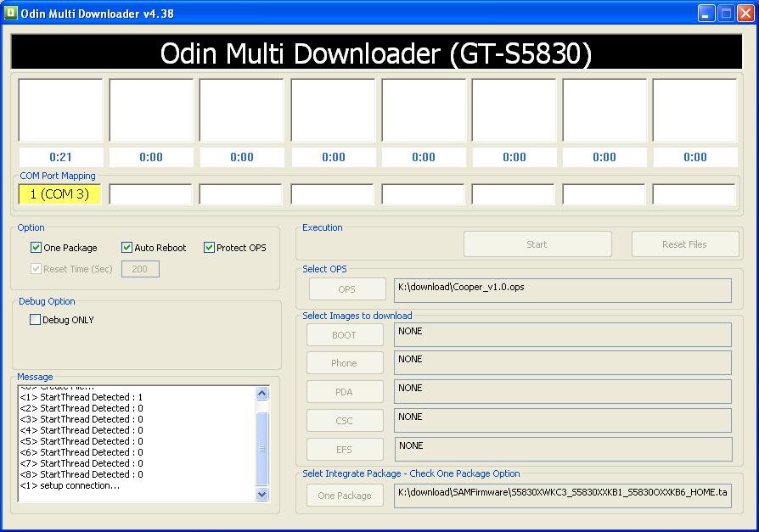Image resolution: width=759 pixels, height=532 pixels.
Task: Click the Odin Multi Downloader (GT-S5830) banner
Action: coord(377,52)
